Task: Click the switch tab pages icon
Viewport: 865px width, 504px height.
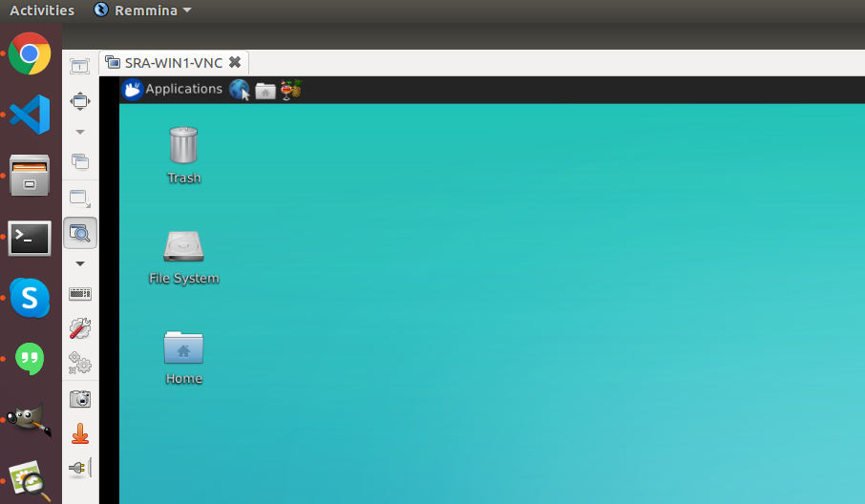Action: pos(80,161)
